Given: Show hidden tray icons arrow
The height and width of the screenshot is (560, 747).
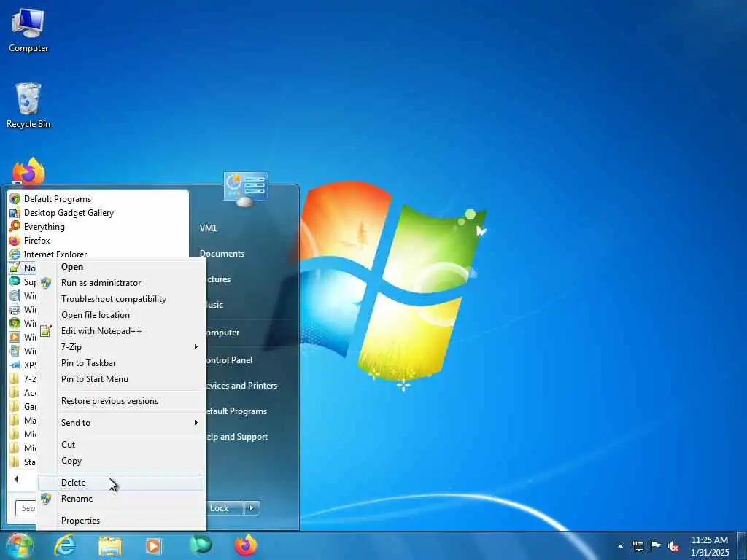Looking at the screenshot, I should 620,546.
